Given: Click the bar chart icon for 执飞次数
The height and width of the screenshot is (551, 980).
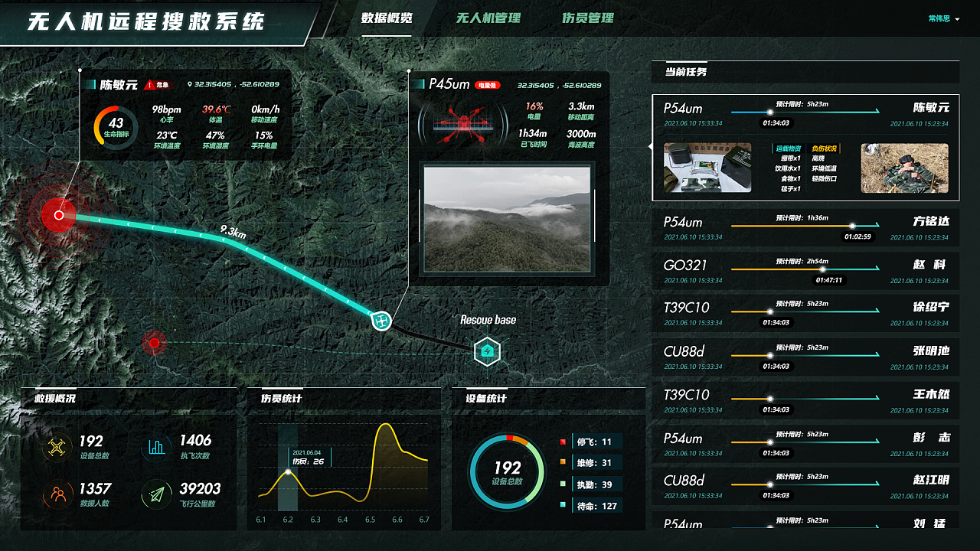Looking at the screenshot, I should pyautogui.click(x=156, y=446).
